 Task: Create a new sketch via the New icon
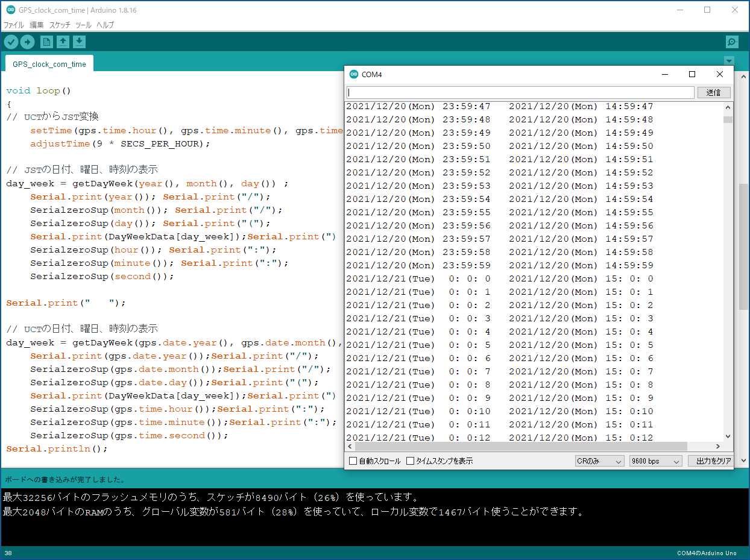(46, 42)
